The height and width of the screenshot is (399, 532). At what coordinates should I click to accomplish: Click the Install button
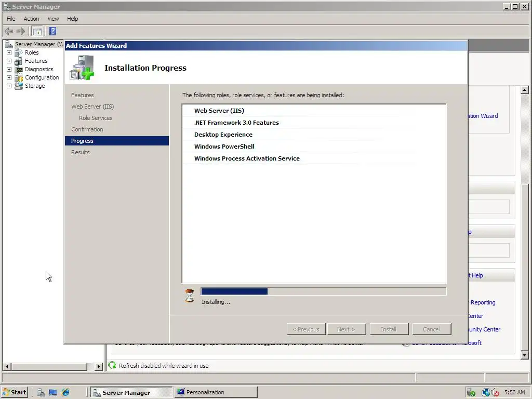[389, 329]
